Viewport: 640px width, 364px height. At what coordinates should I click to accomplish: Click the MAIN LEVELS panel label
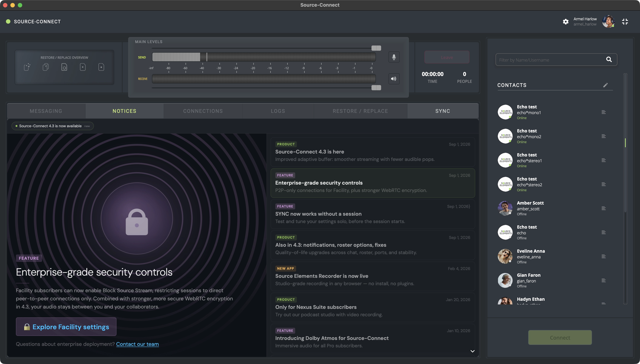click(149, 42)
